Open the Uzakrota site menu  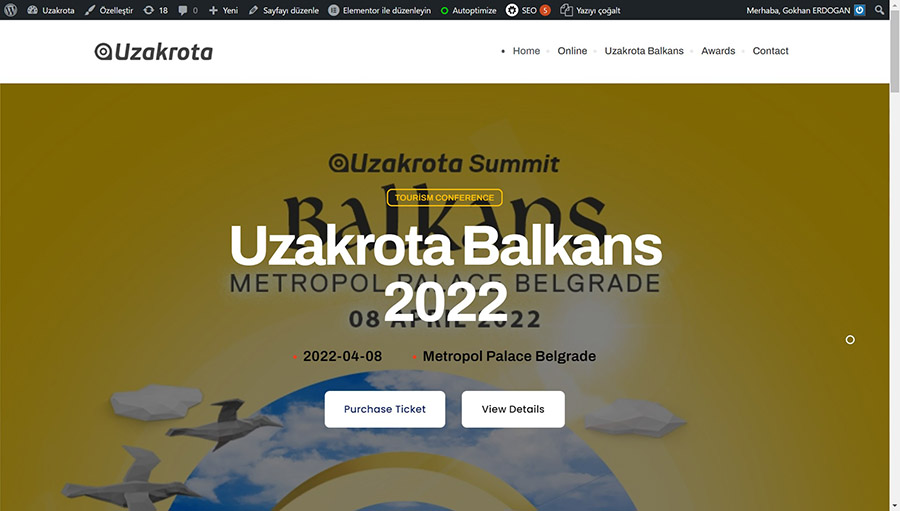pyautogui.click(x=51, y=10)
